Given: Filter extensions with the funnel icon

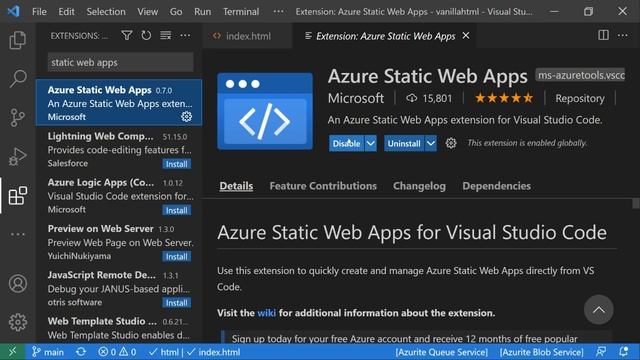Looking at the screenshot, I should (x=127, y=36).
